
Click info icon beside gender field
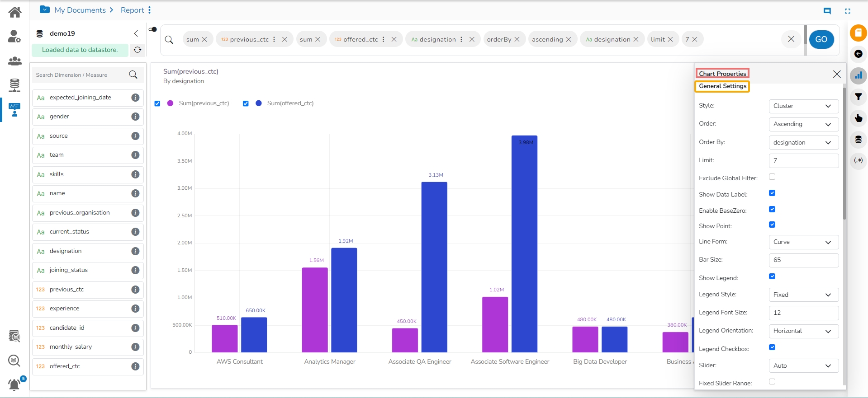pos(135,117)
